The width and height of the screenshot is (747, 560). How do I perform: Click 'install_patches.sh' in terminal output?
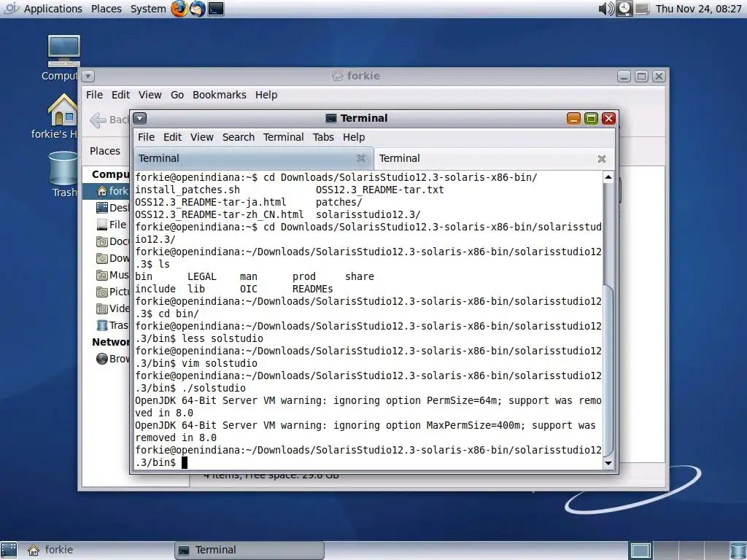pyautogui.click(x=187, y=190)
